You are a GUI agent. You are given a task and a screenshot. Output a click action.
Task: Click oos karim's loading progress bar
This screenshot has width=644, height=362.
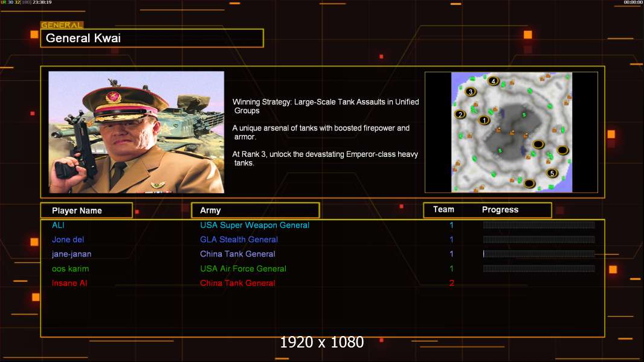pyautogui.click(x=539, y=268)
